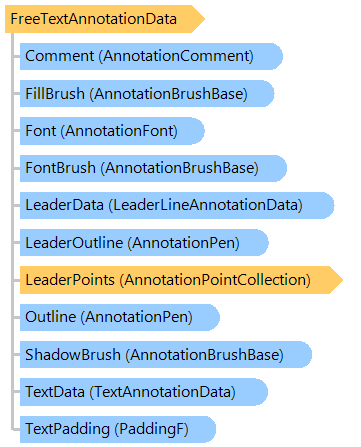The image size is (361, 447).
Task: Click the TextPadding (PaddingF) entry
Action: 118,429
